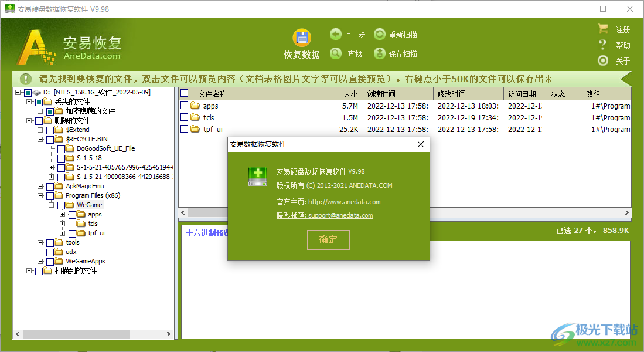Sort by 访问日期 column header
The height and width of the screenshot is (352, 644).
[525, 94]
